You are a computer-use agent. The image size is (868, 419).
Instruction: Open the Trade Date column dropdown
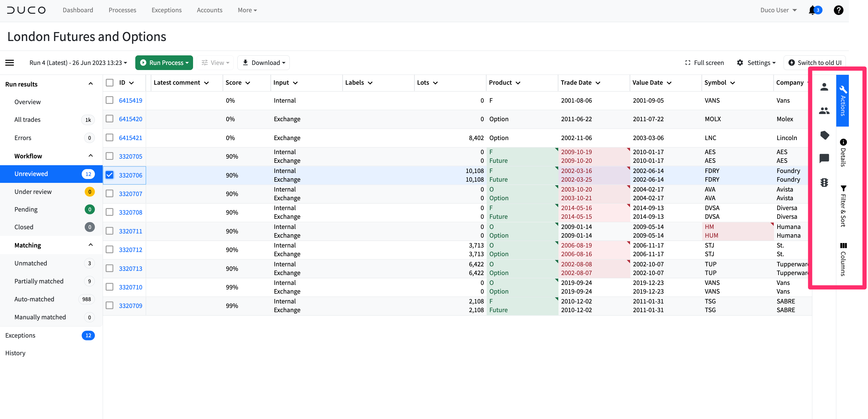(x=598, y=83)
